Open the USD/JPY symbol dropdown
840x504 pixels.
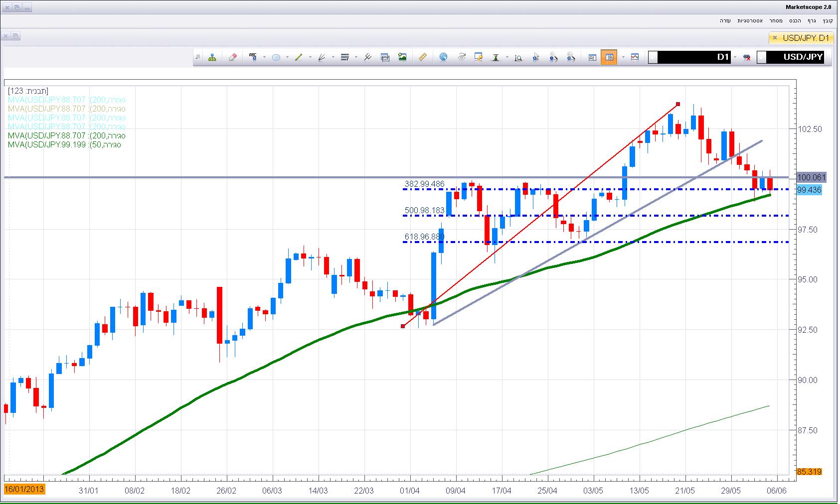pos(762,57)
